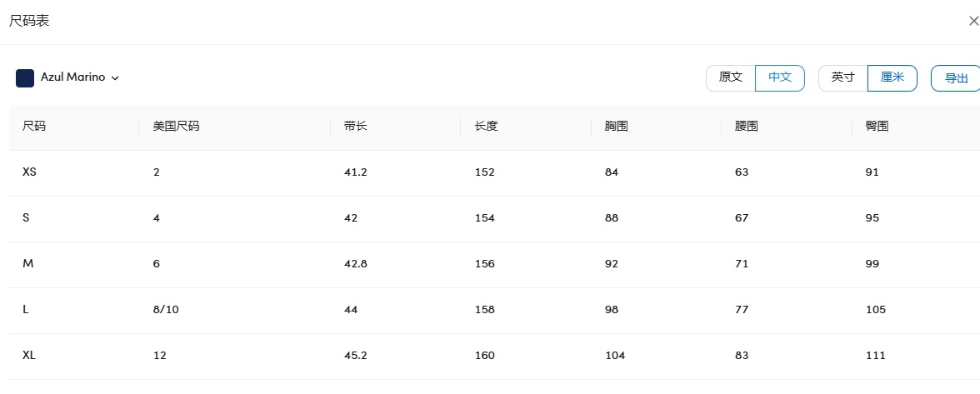The image size is (980, 394).
Task: Click the 长度 column header
Action: (486, 127)
